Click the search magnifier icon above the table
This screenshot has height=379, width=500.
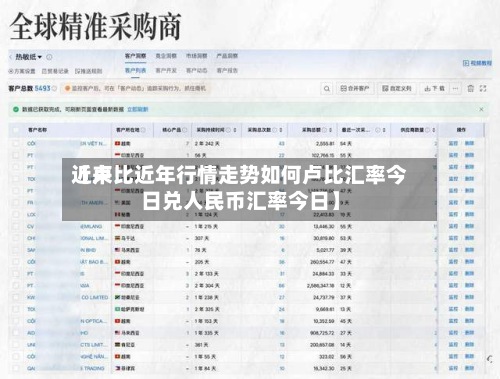[x=327, y=89]
